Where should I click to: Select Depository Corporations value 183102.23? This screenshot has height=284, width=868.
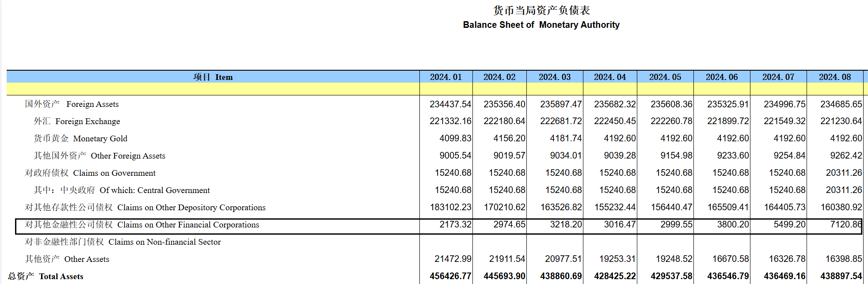coord(450,207)
